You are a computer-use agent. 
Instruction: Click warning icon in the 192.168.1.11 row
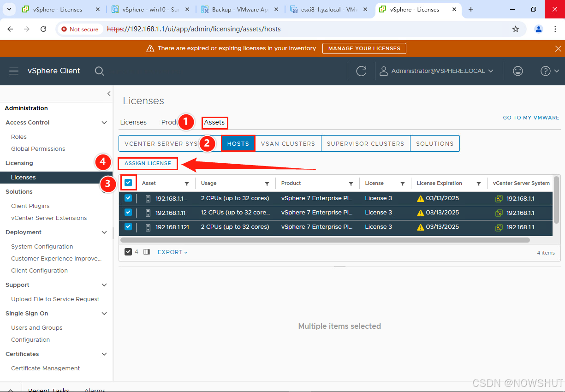pos(420,213)
